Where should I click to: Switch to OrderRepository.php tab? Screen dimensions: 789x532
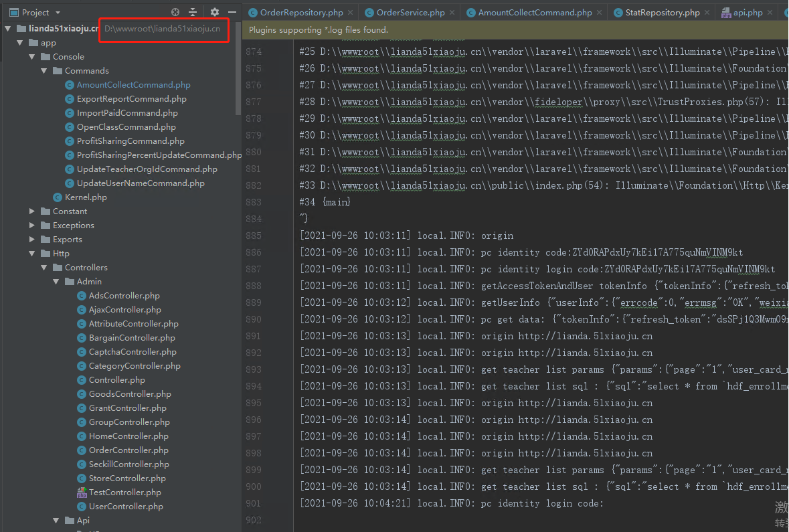[x=301, y=13]
